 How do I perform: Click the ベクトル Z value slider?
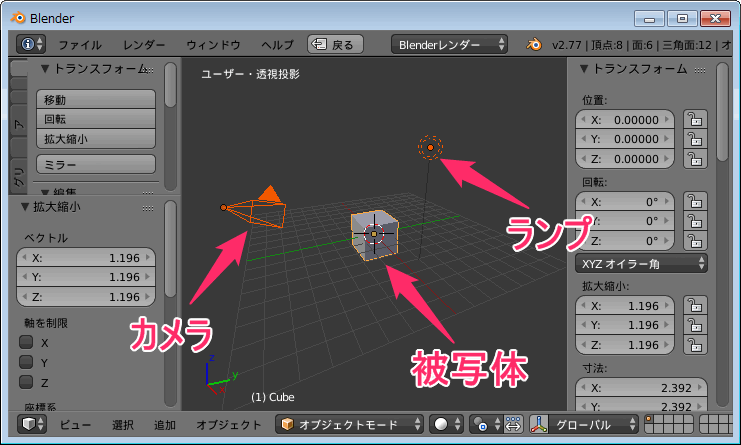[86, 297]
